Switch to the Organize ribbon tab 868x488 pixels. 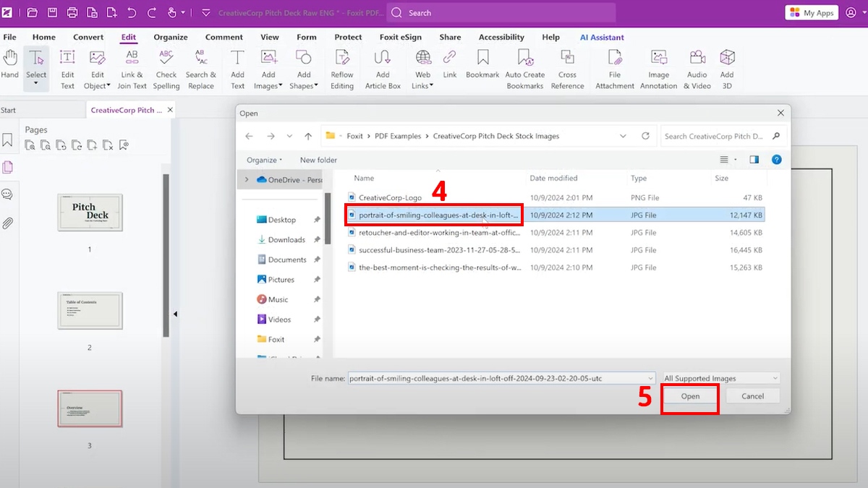point(171,37)
